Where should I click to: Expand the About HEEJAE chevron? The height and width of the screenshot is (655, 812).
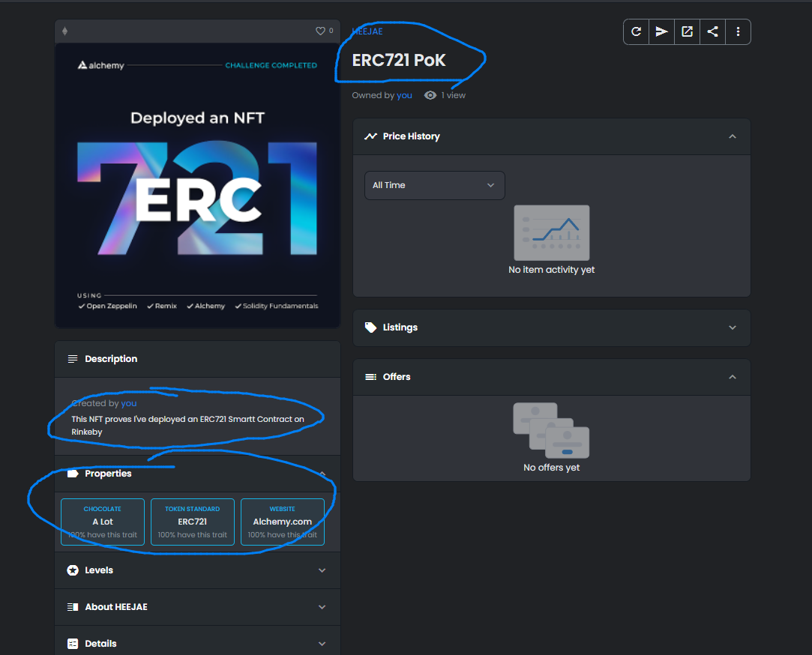[x=322, y=607]
